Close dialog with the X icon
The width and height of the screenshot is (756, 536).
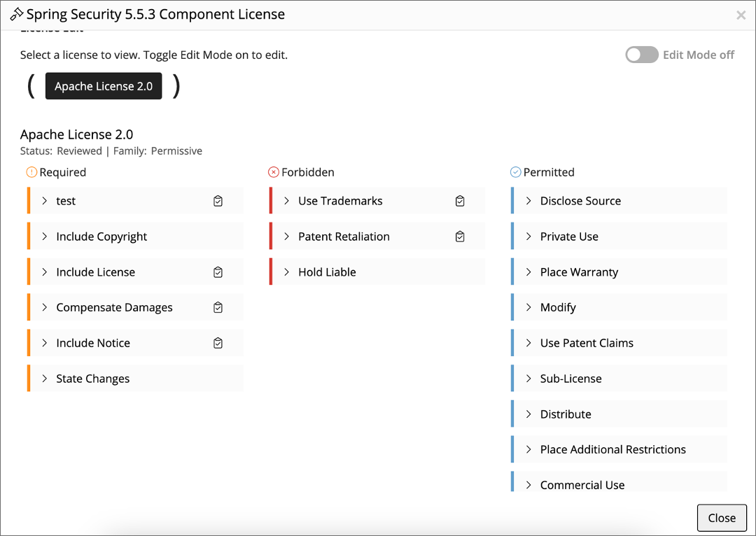pos(741,15)
